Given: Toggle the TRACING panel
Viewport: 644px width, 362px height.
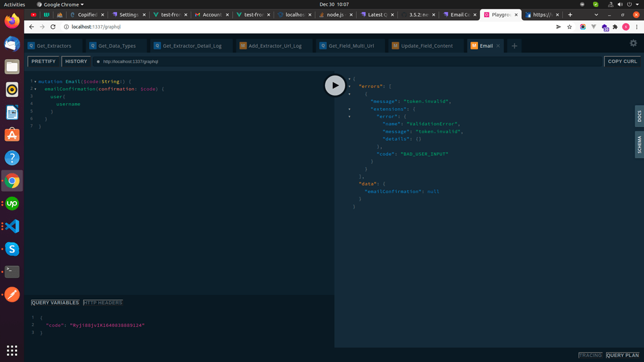Looking at the screenshot, I should [590, 355].
